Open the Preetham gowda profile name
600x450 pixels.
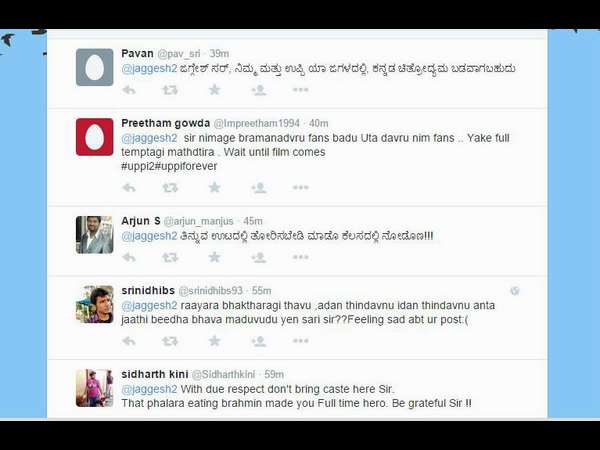166,123
